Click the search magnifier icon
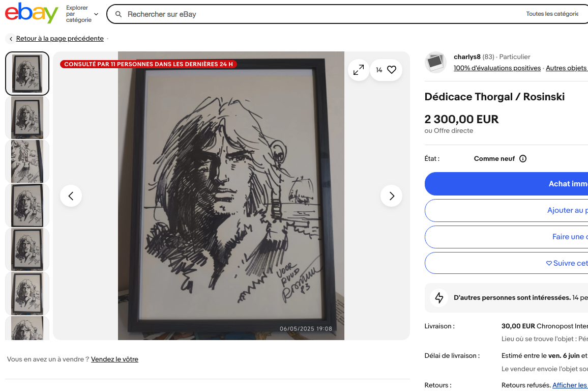The width and height of the screenshot is (588, 391). click(119, 14)
